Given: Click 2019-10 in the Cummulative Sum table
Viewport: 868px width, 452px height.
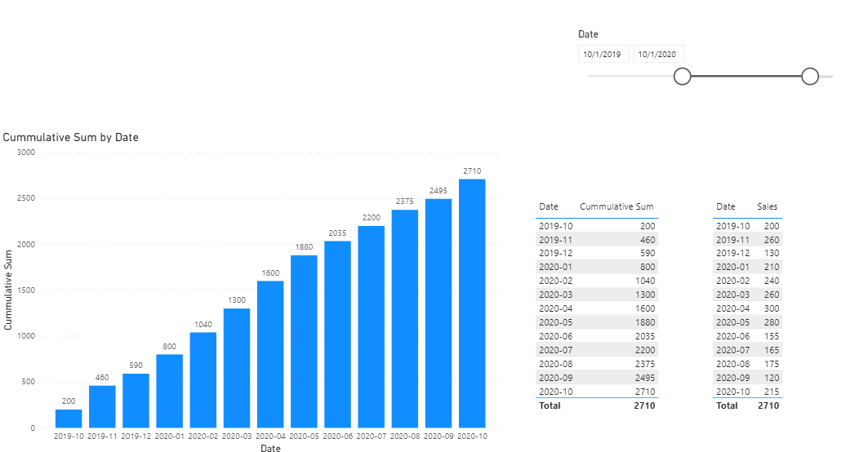Looking at the screenshot, I should tap(556, 226).
